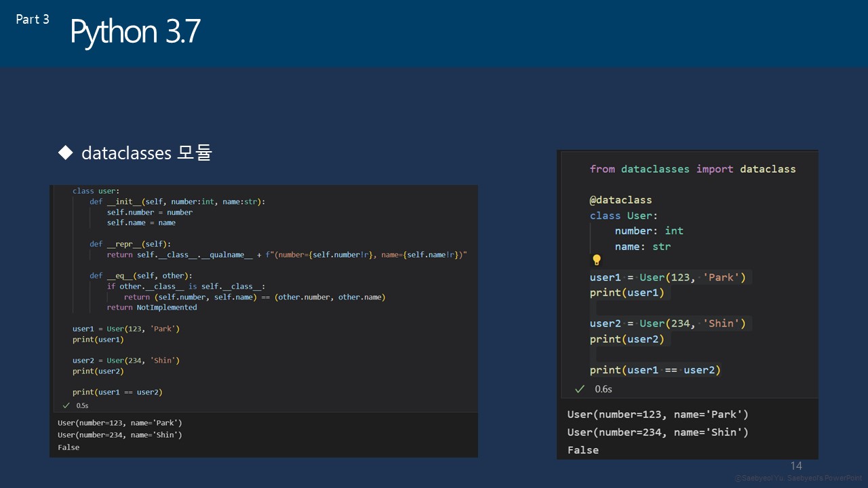
Task: Click the "0.6s" execution time
Action: [604, 389]
